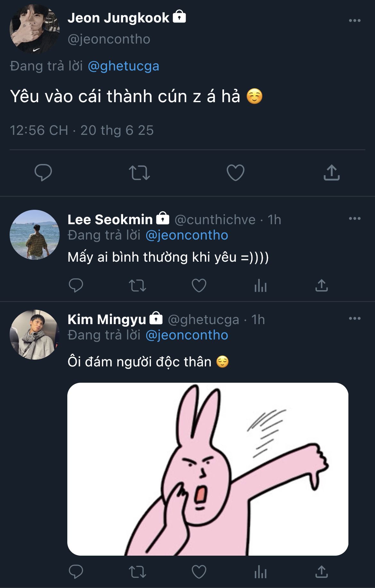Open more options on Kim Mingyu's reply

[x=354, y=318]
